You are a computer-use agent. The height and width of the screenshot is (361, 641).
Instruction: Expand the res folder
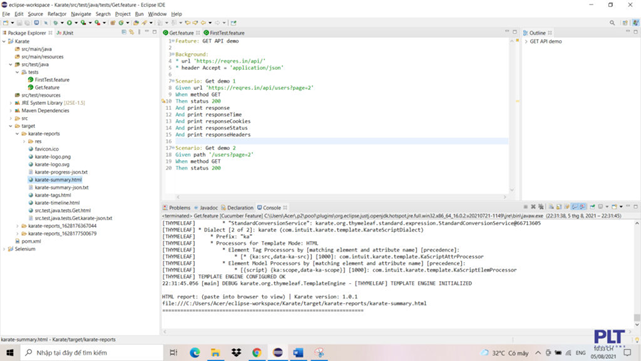[24, 141]
